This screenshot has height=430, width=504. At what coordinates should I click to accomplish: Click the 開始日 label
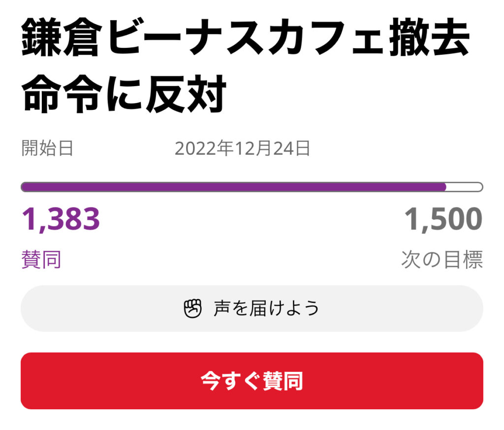(47, 148)
